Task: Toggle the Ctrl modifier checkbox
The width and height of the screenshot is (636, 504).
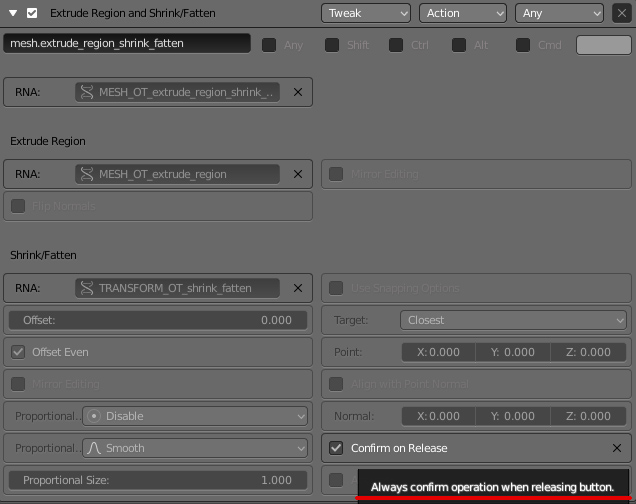Action: 396,45
